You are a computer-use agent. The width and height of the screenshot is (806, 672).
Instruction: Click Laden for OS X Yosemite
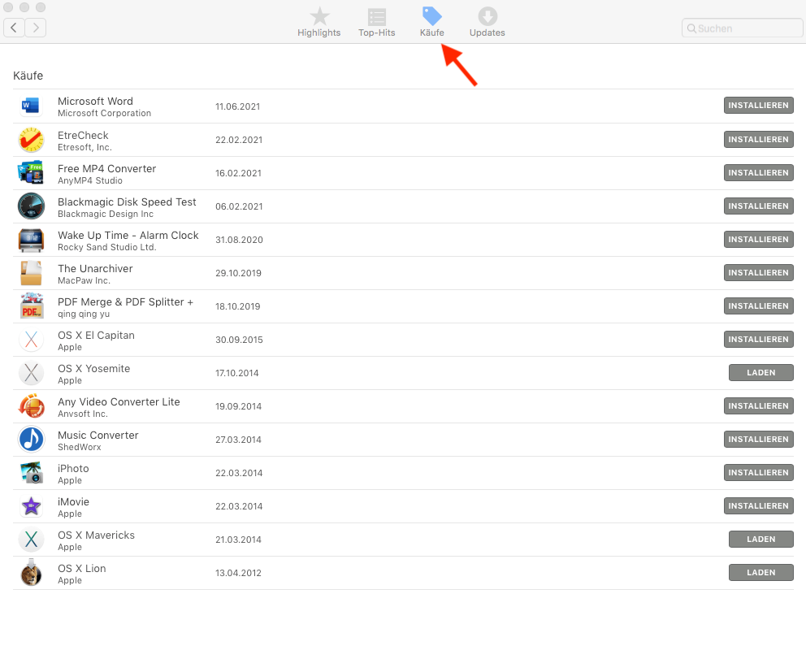[760, 373]
